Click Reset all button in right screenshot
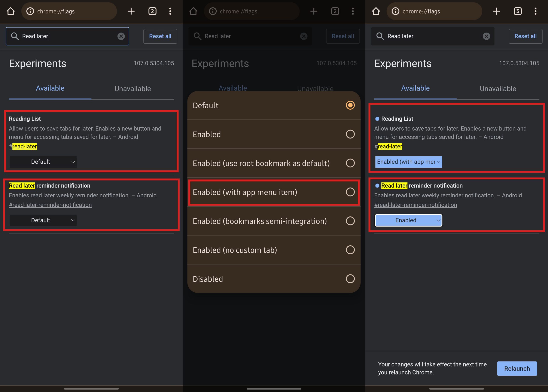 point(525,36)
